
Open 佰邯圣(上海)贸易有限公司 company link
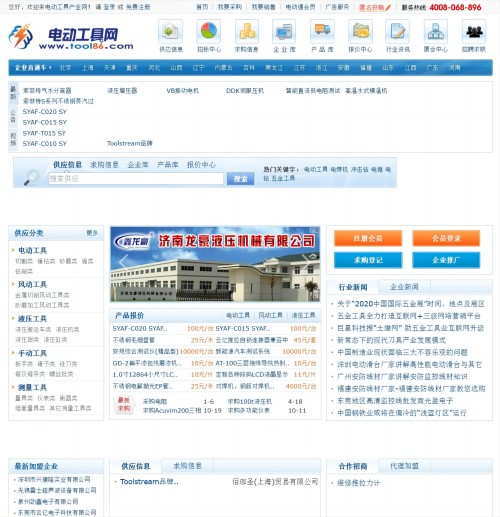click(275, 482)
